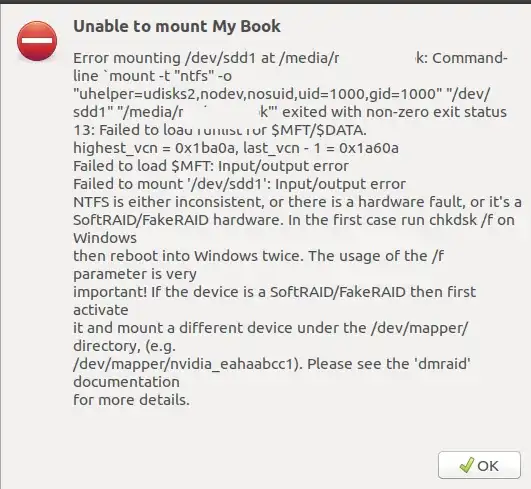This screenshot has width=531, height=489.
Task: Click the 'highest_vcn = 0x1ba0a' line
Action: tap(236, 148)
